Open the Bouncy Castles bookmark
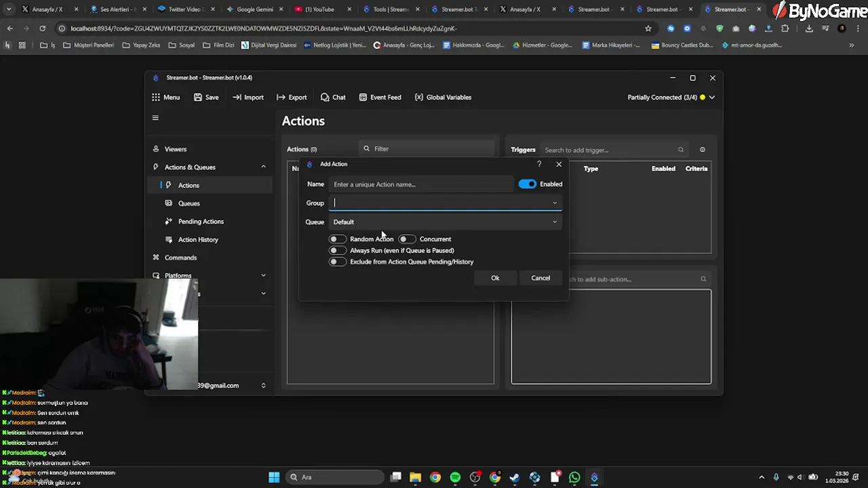Screen dimensions: 868x488 682,45
